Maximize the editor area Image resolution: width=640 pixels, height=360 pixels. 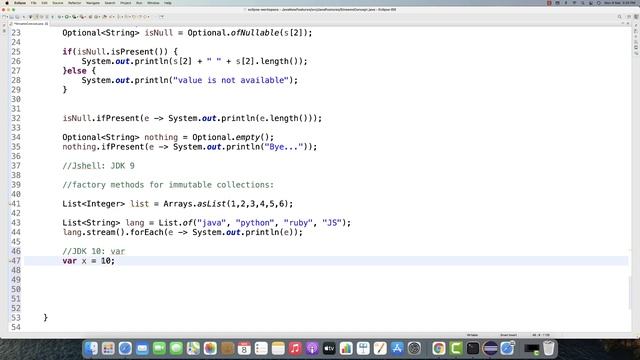[x=628, y=23]
